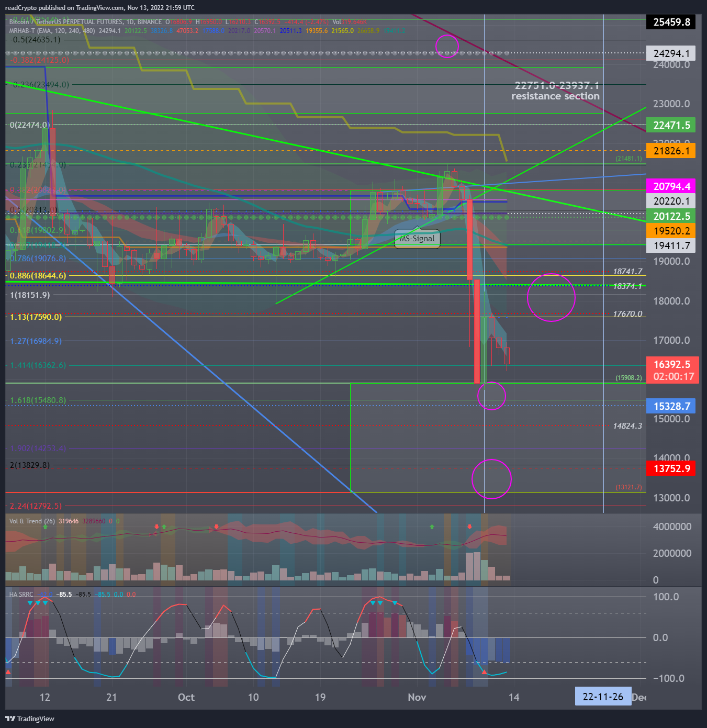Click the green 22471.5 price label
The width and height of the screenshot is (707, 728).
671,125
